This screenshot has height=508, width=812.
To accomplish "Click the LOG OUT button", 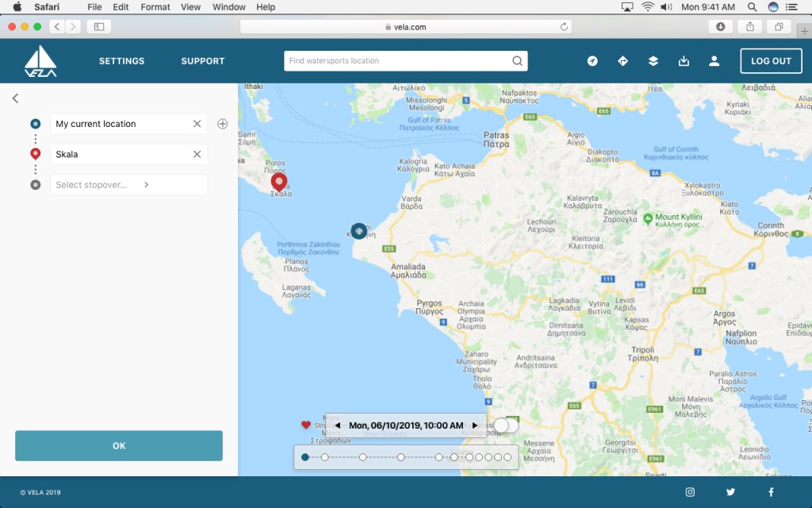I will tap(771, 61).
